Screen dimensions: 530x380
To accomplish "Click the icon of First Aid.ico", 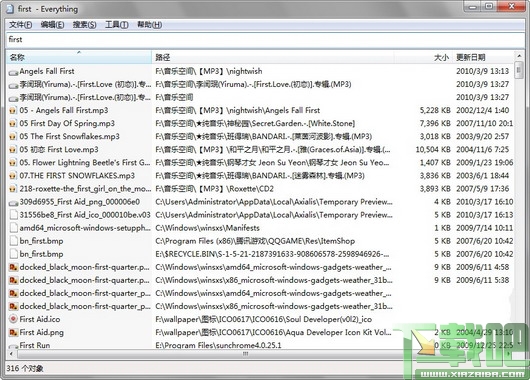I will click(x=13, y=319).
